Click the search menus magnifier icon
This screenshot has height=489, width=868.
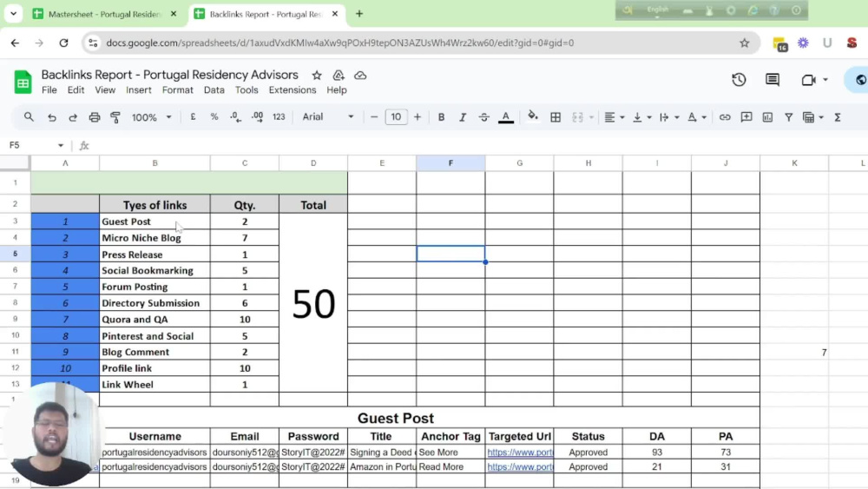29,117
